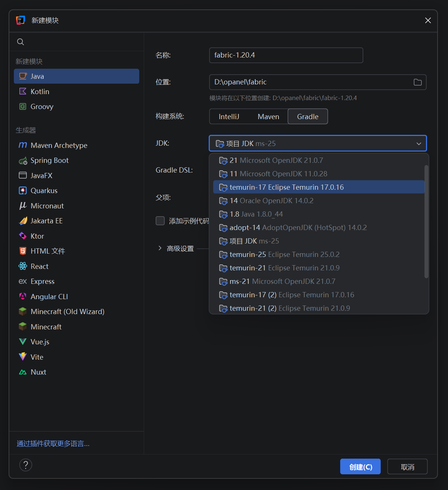Click the search magnifier icon
This screenshot has width=448, height=490.
point(21,42)
